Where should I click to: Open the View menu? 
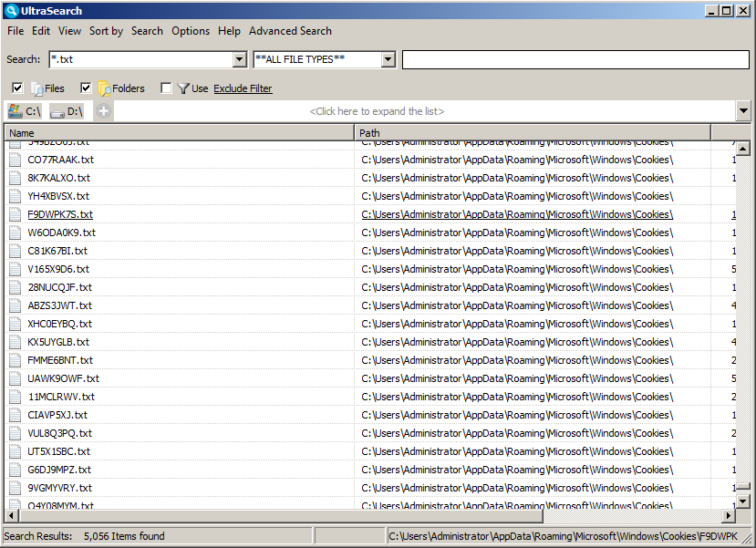[70, 31]
